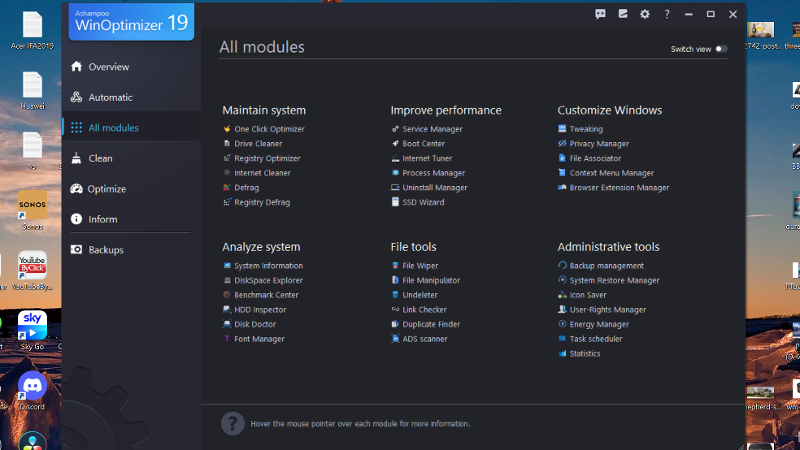
Task: Toggle the Switch view switch
Action: click(721, 49)
